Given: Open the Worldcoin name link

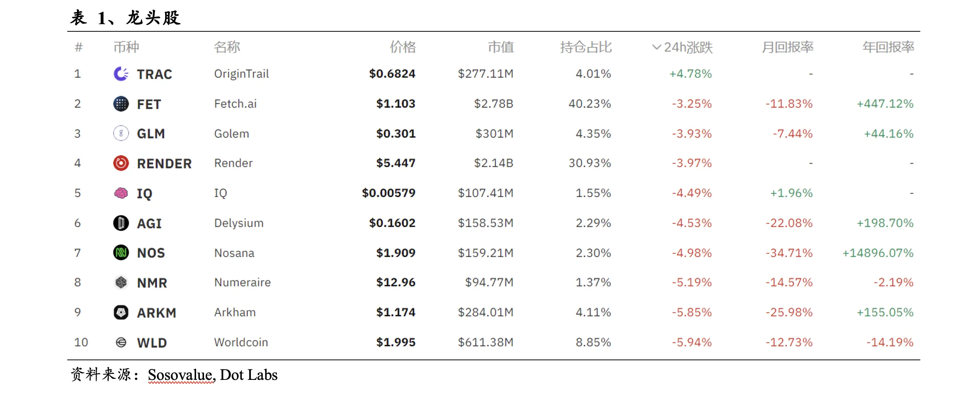Looking at the screenshot, I should 241,342.
